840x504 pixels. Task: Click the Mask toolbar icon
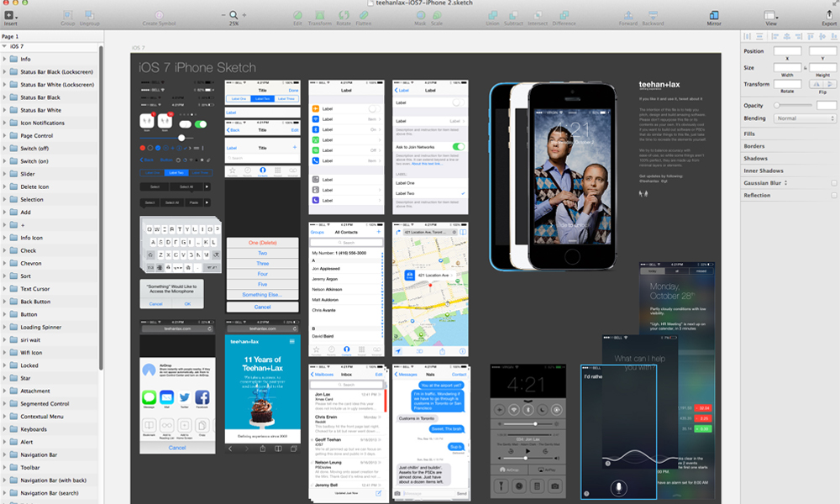[x=420, y=15]
